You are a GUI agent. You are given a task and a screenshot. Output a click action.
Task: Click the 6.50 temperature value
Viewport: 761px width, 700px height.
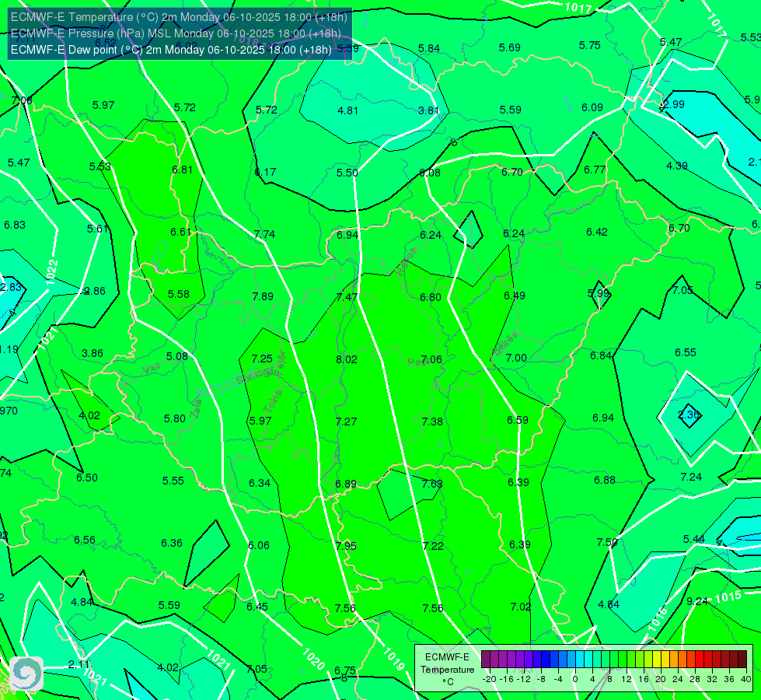(x=87, y=478)
